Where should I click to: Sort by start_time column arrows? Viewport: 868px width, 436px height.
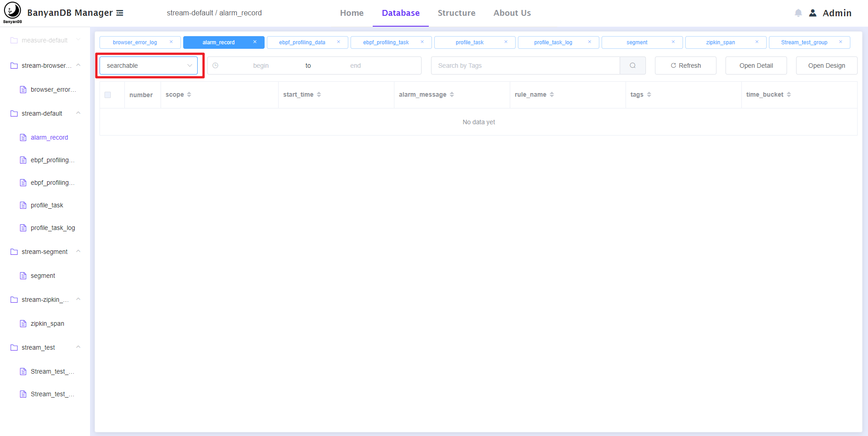pos(319,94)
